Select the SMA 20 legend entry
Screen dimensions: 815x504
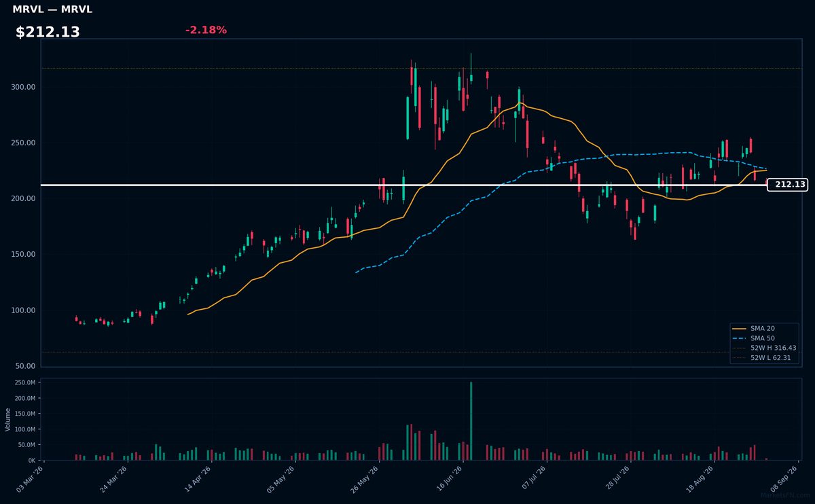(x=763, y=328)
